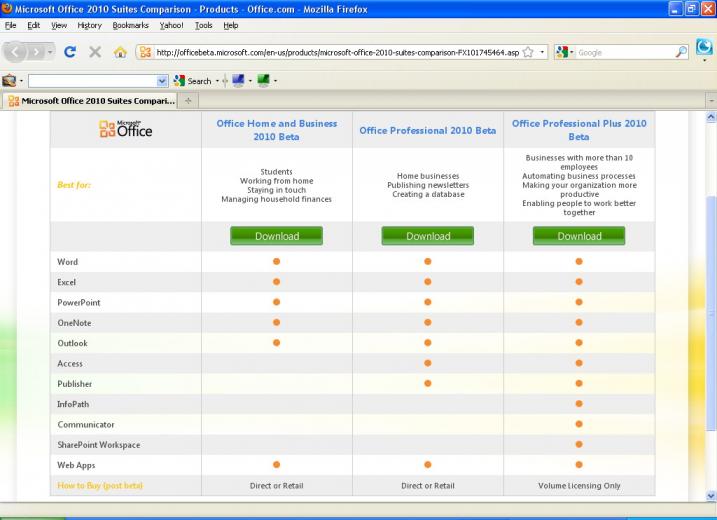This screenshot has height=520, width=717.
Task: Click the green monitor toolbar icon
Action: [263, 81]
